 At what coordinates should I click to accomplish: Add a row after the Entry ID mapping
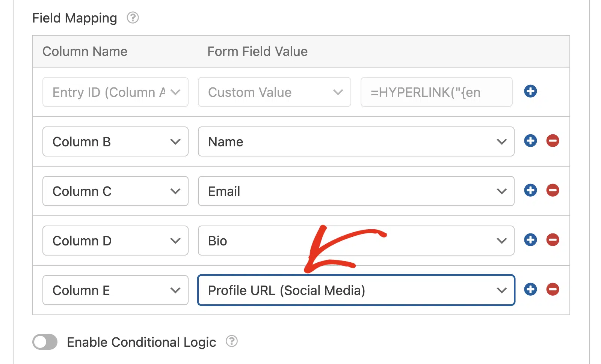point(530,91)
